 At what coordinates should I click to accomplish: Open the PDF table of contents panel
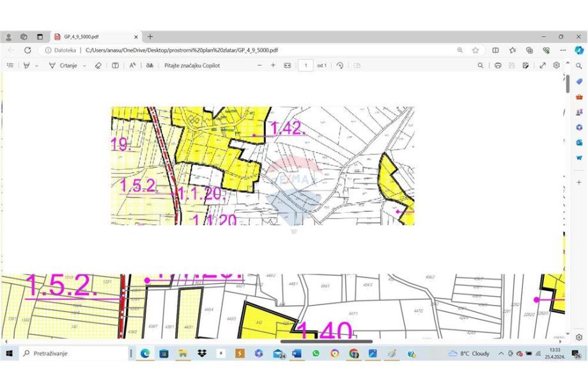point(10,65)
